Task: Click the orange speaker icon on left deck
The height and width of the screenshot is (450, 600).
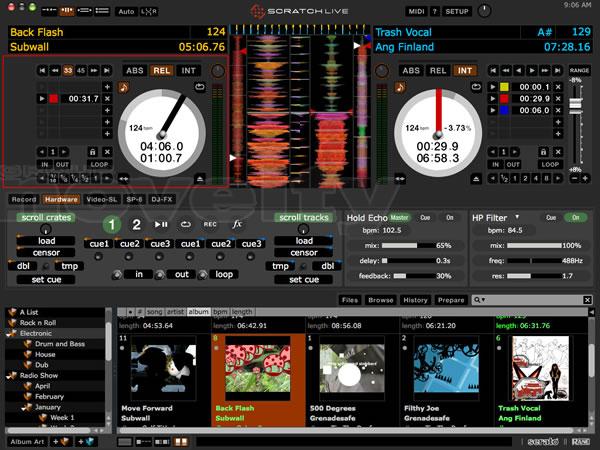Action: [x=124, y=87]
